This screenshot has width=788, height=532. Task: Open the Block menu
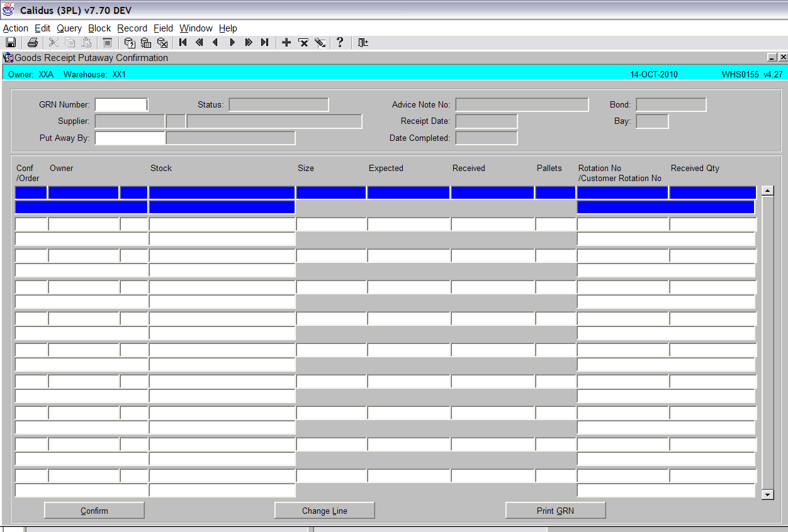(x=99, y=28)
